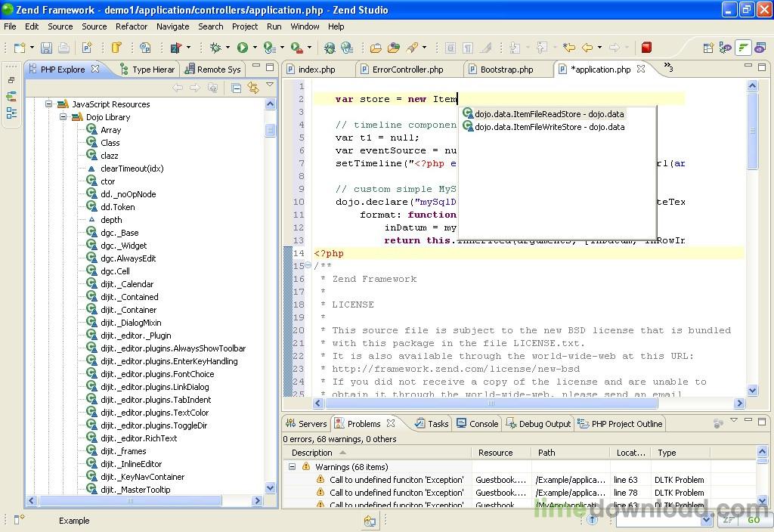Click Collapse All in PHP Explorer
Image resolution: width=774 pixels, height=532 pixels.
pos(236,88)
